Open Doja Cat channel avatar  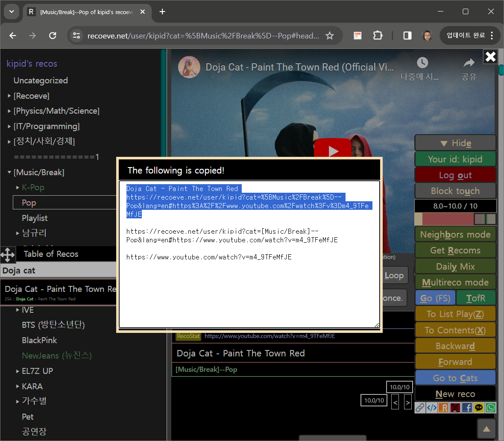pos(189,67)
